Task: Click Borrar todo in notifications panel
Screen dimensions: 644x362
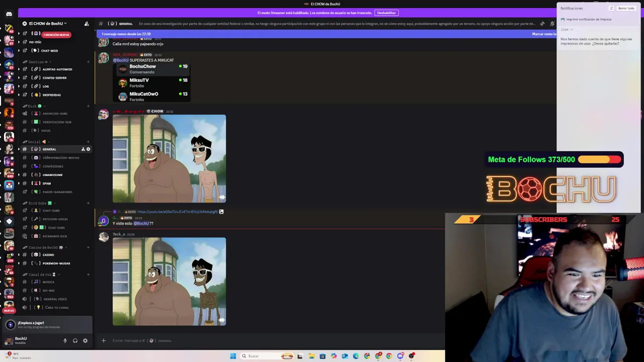Action: [626, 9]
